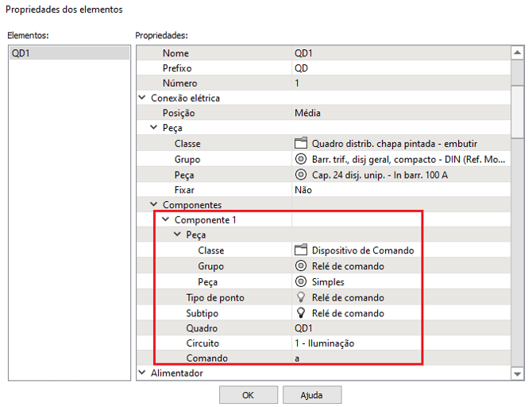Click the scrollbar down arrow in Propriedades
Viewport: 532px width, 407px height.
pyautogui.click(x=518, y=373)
